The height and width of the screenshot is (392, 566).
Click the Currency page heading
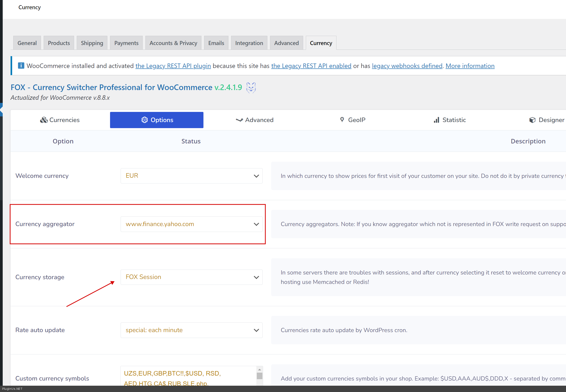[29, 7]
